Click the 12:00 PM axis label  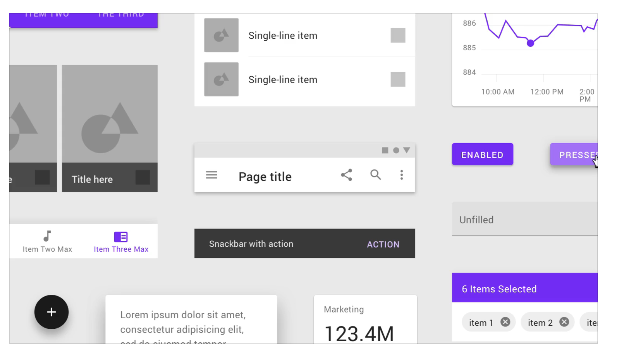click(547, 92)
